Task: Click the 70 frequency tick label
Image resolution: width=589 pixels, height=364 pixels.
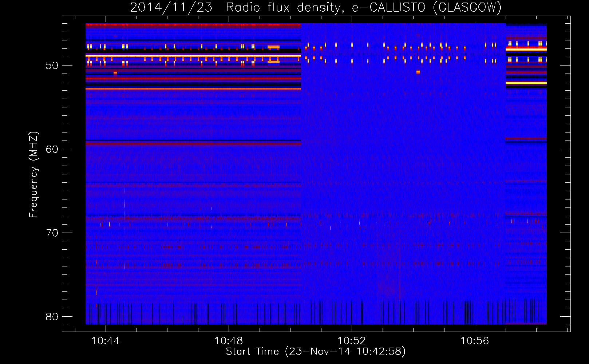Action: [x=52, y=233]
